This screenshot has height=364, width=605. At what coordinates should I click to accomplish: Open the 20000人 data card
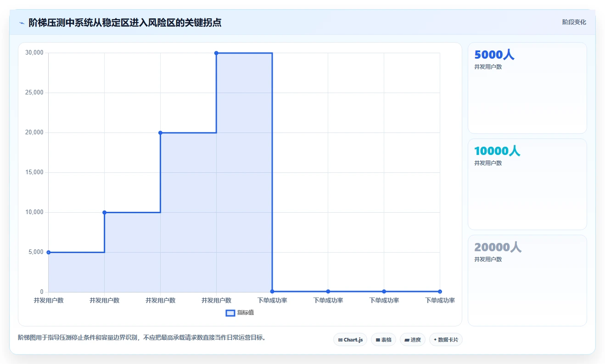[527, 281]
